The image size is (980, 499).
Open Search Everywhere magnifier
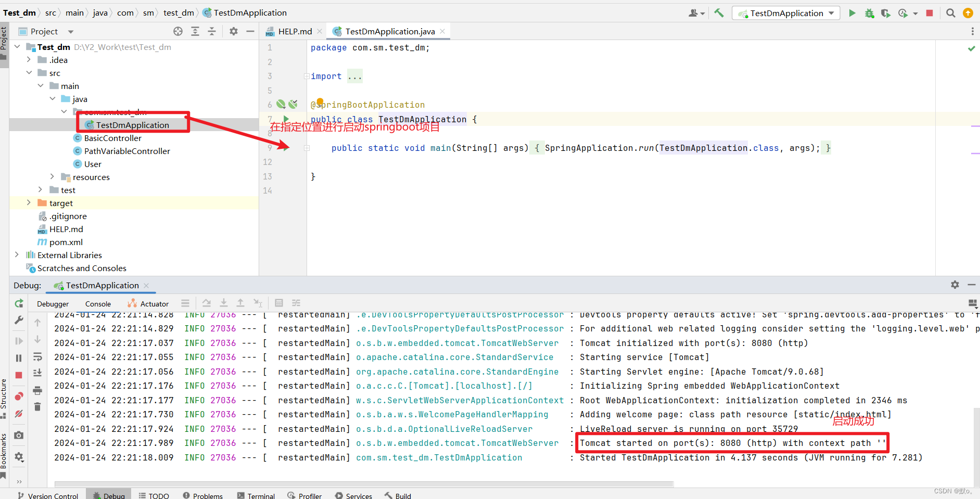click(x=951, y=12)
